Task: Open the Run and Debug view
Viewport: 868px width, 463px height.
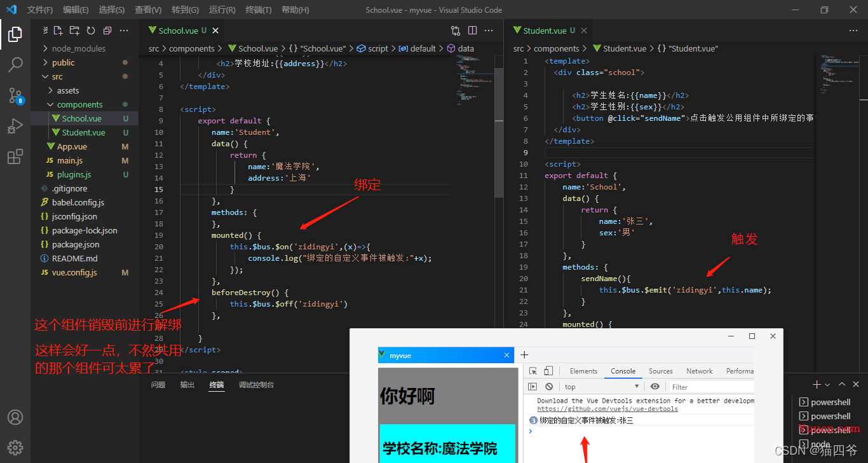Action: pos(15,126)
